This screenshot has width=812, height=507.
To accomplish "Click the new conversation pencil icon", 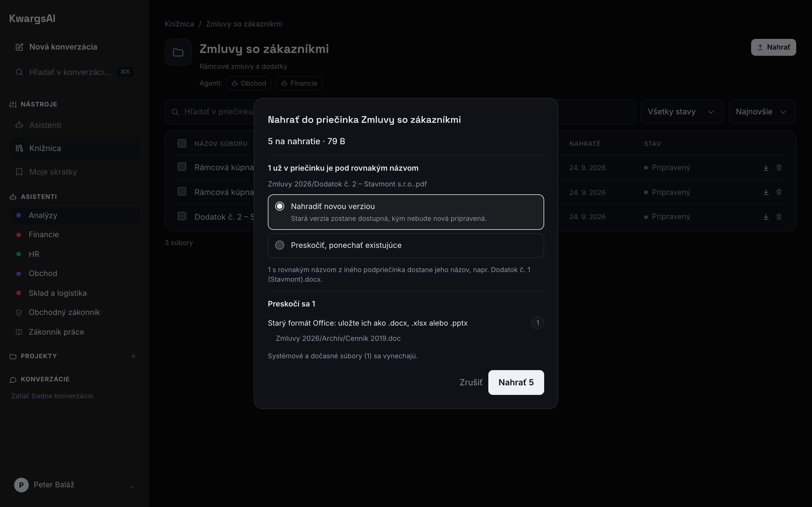I will [19, 47].
